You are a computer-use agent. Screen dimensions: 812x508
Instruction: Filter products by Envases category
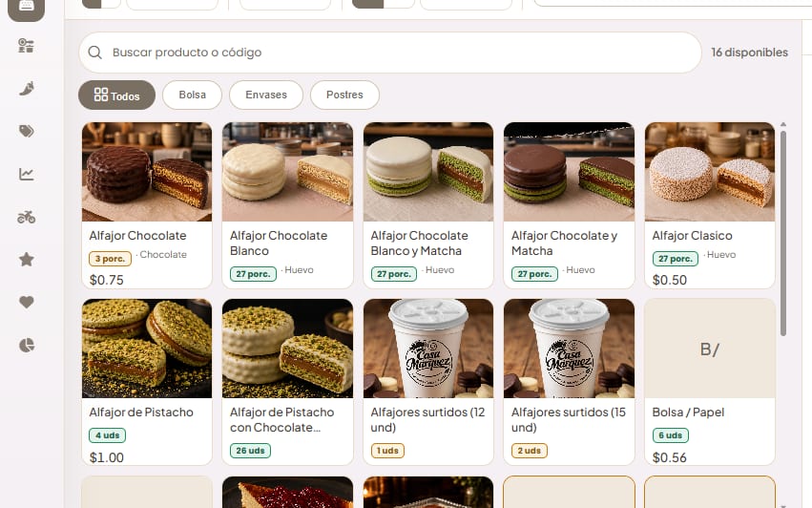pos(266,95)
